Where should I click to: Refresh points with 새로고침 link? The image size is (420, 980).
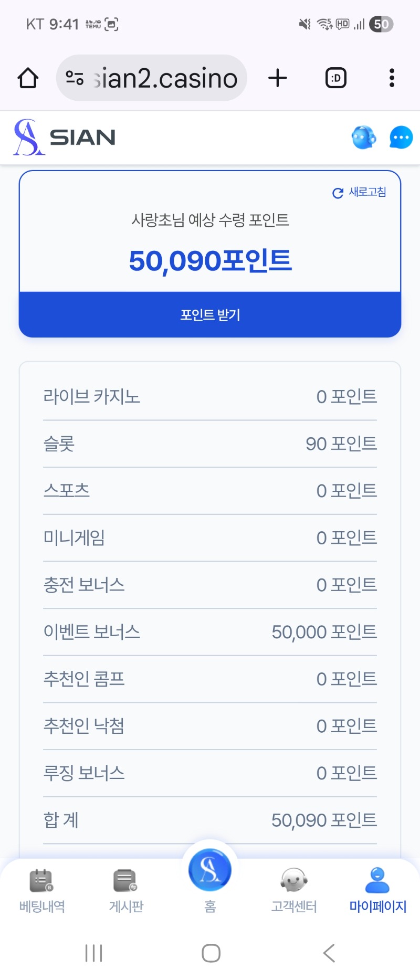point(360,193)
